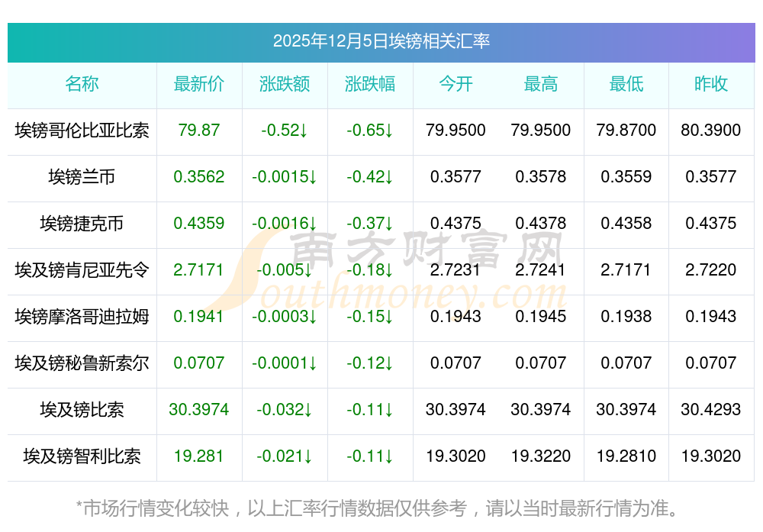This screenshot has width=763, height=532.
Task: Click 最高 value 0.1945
Action: [x=541, y=317]
